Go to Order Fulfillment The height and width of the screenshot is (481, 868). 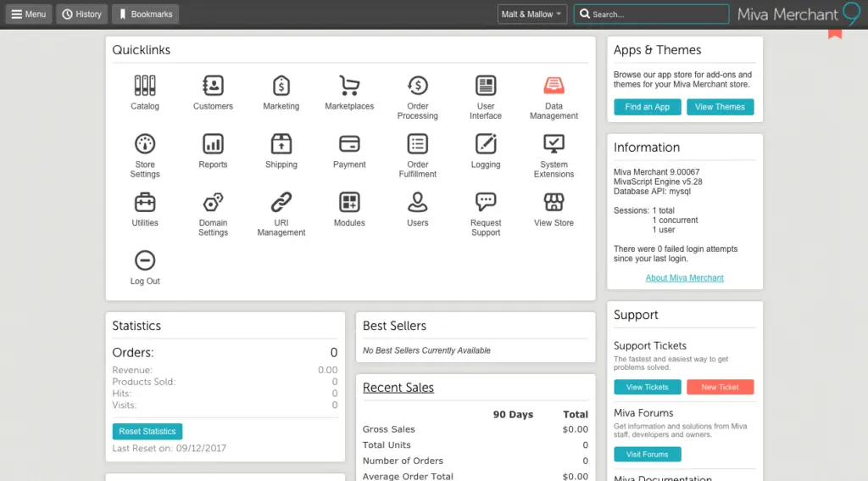pos(417,156)
